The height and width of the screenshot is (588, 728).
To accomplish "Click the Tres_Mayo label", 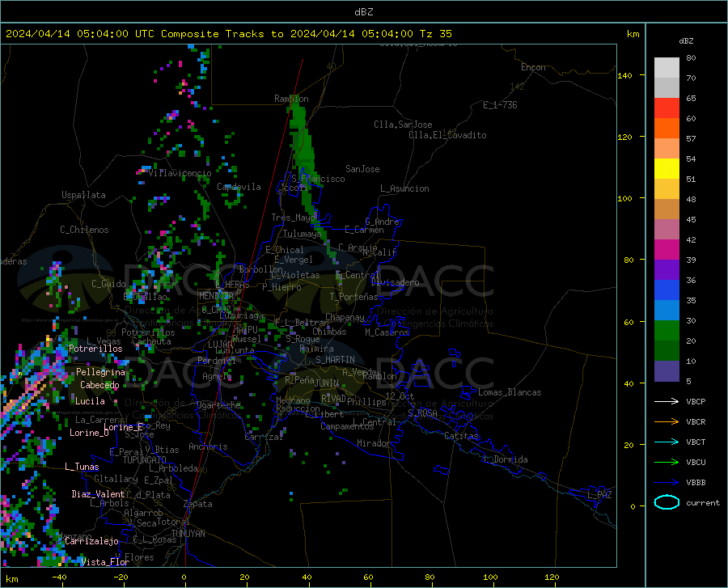I will pos(293,218).
